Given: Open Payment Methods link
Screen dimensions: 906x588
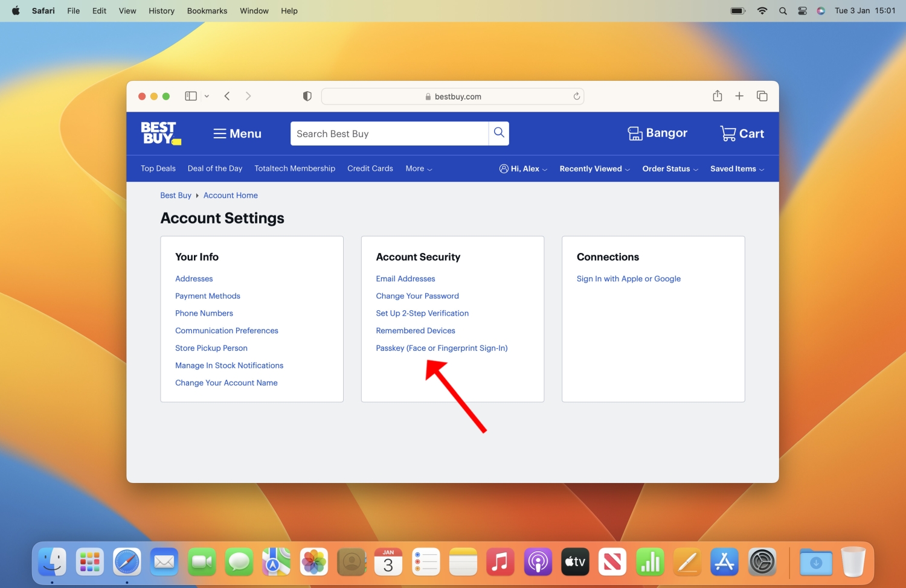Looking at the screenshot, I should tap(208, 296).
